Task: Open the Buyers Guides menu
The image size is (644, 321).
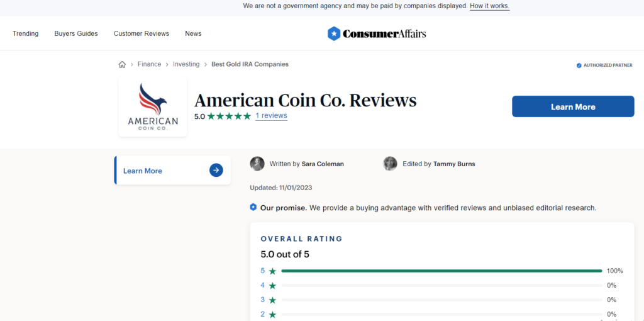Action: tap(76, 34)
